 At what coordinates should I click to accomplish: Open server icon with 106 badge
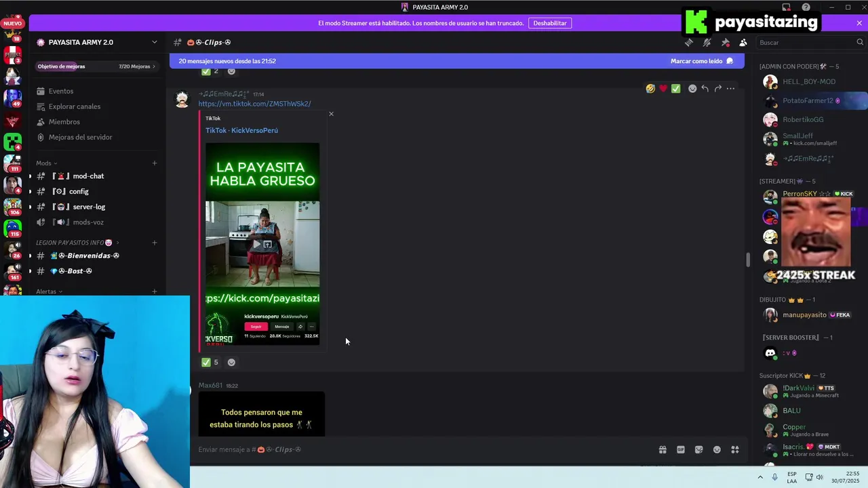point(12,206)
